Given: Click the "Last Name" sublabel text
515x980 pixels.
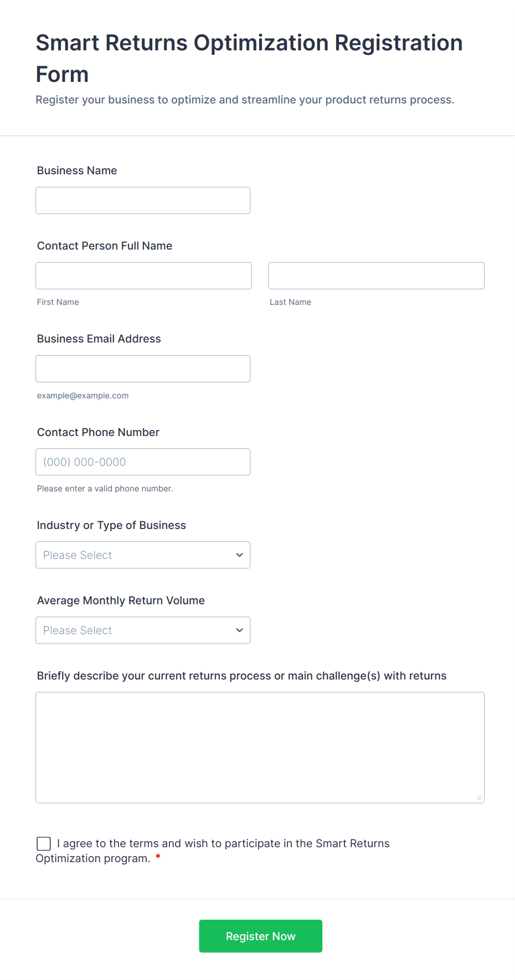Looking at the screenshot, I should click(x=290, y=302).
